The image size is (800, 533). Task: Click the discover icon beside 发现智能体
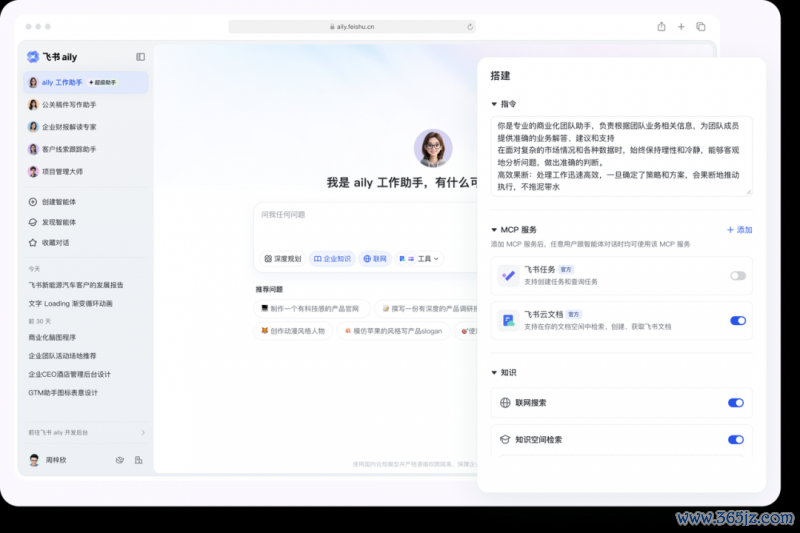[x=33, y=222]
